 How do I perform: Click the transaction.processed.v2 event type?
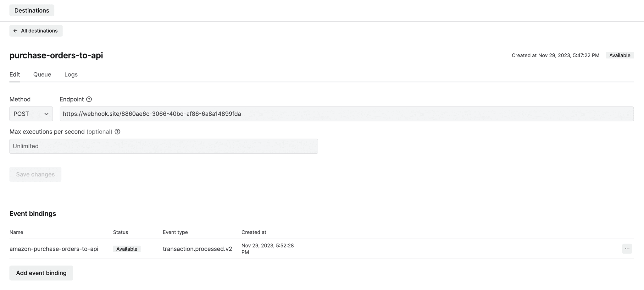[x=197, y=249]
